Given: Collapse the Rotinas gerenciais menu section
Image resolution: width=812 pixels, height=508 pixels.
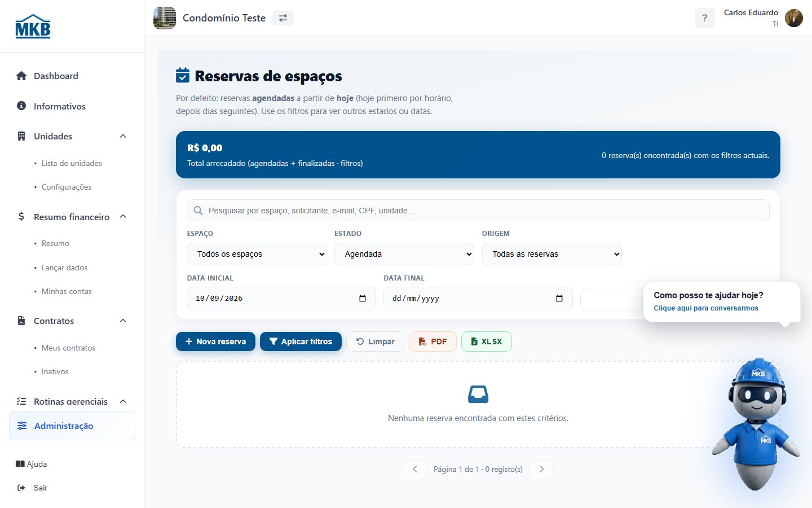Looking at the screenshot, I should pyautogui.click(x=123, y=401).
